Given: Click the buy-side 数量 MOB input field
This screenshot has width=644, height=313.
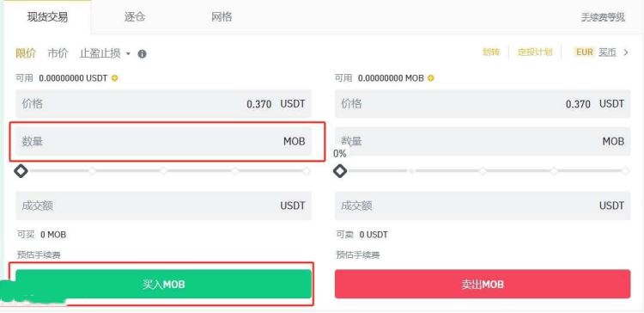Looking at the screenshot, I should (x=163, y=142).
